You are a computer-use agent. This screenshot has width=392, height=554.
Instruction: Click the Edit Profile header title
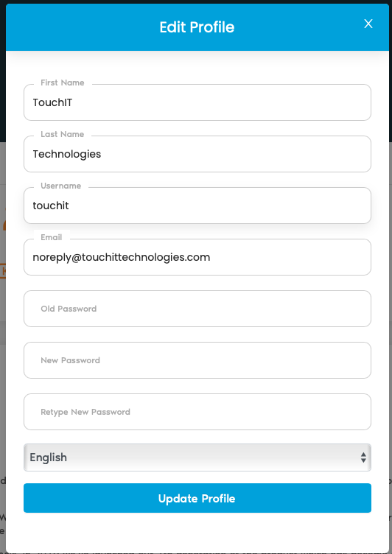tap(197, 27)
